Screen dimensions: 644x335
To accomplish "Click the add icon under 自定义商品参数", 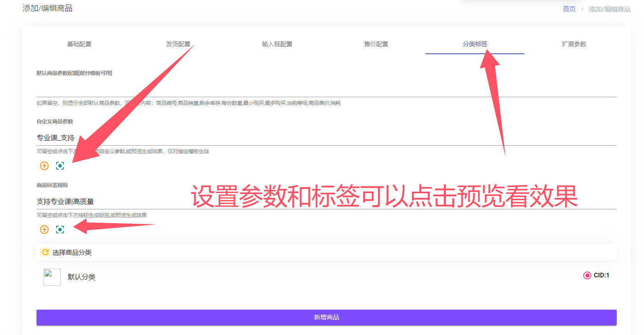I will 44,166.
